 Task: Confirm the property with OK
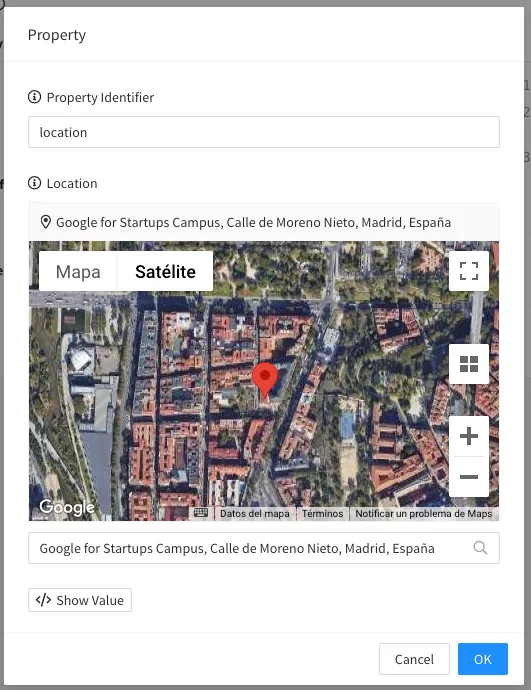(483, 659)
